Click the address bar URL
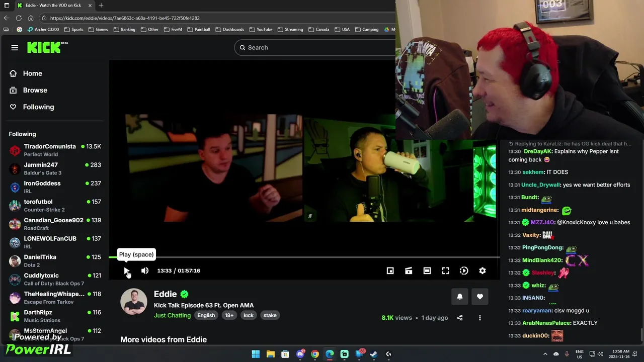This screenshot has width=644, height=362. tap(125, 18)
